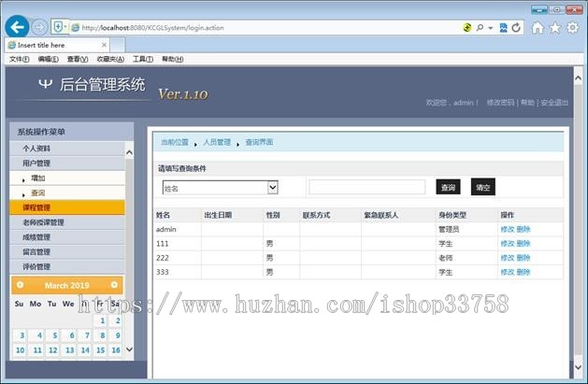The height and width of the screenshot is (384, 588).
Task: Click page scrollbar down arrow
Action: (578, 367)
